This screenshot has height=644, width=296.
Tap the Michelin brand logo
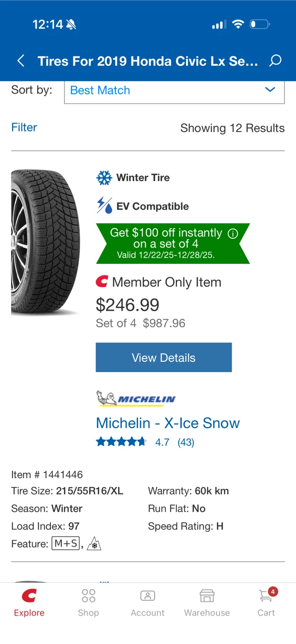[x=136, y=398]
